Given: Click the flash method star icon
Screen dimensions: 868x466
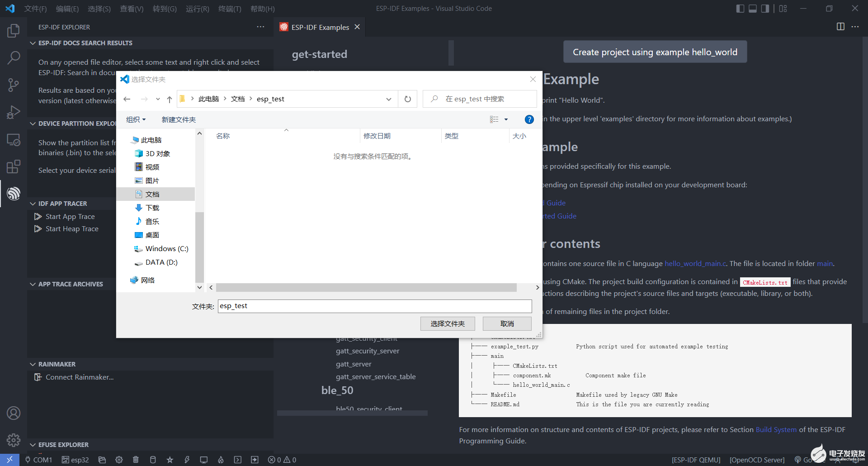Looking at the screenshot, I should pos(170,460).
